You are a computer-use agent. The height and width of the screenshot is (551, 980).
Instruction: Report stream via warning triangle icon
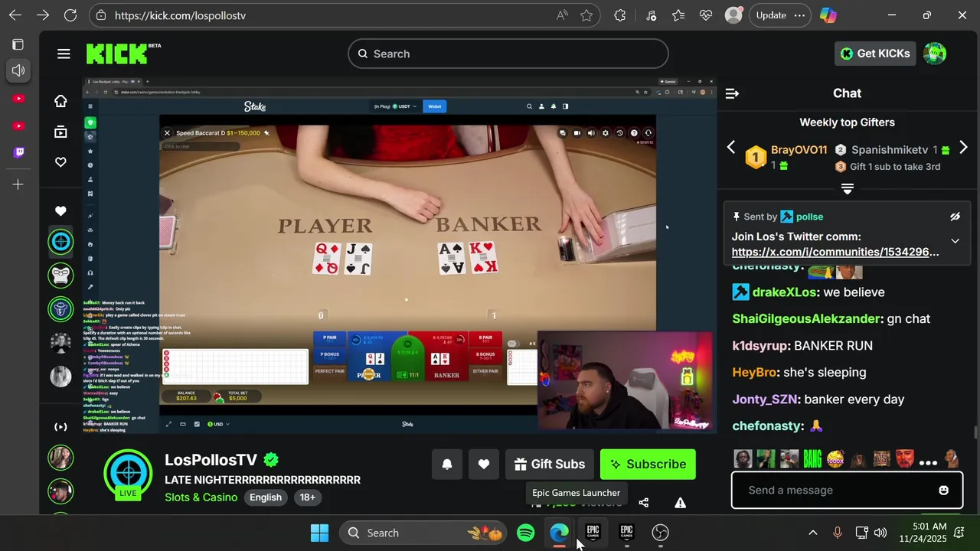[680, 503]
